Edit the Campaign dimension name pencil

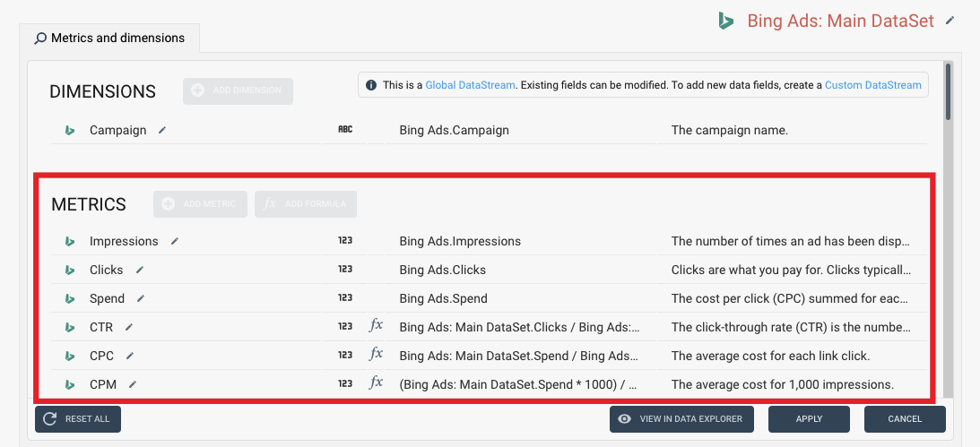point(162,130)
